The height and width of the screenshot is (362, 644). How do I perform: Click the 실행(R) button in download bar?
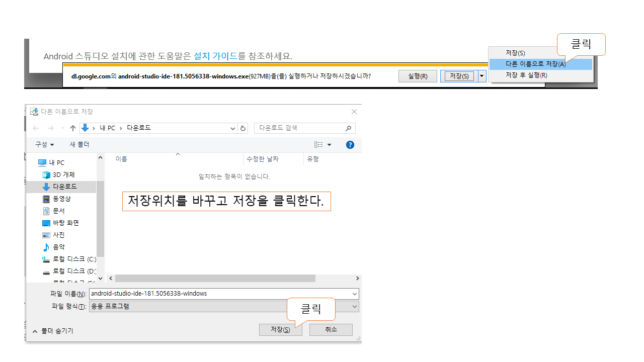418,76
